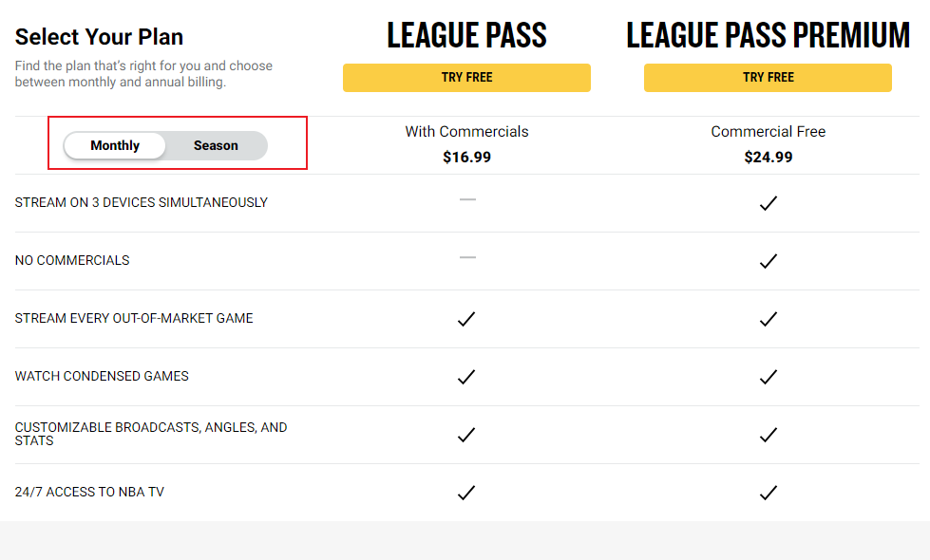
Task: Click the League Pass heading
Action: point(466,36)
